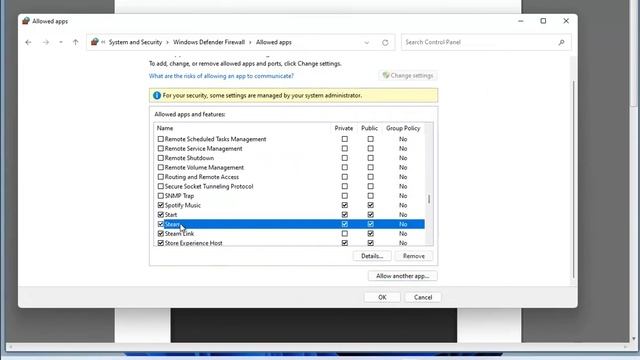This screenshot has height=360, width=640.
Task: Tick the Remote Shutdown checkbox
Action: 161,158
